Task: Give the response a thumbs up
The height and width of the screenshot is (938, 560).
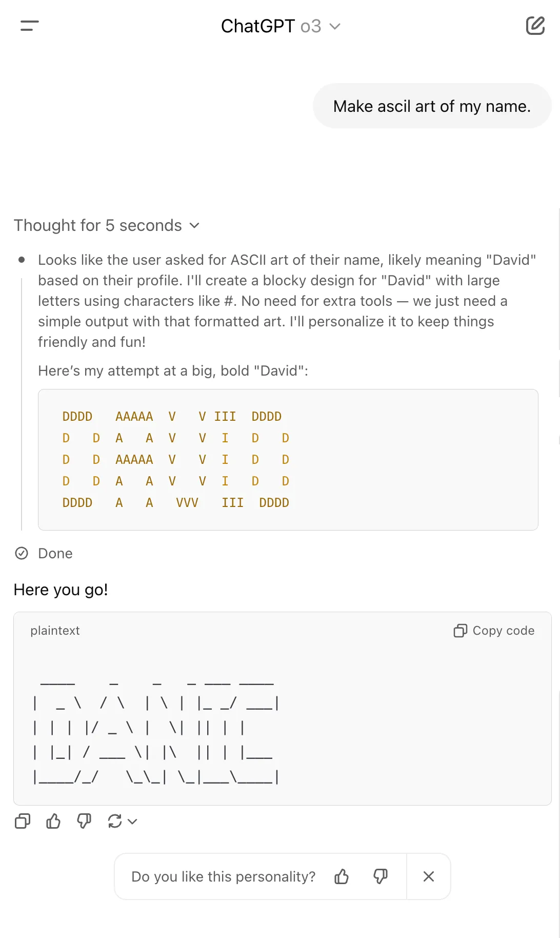Action: (x=53, y=822)
